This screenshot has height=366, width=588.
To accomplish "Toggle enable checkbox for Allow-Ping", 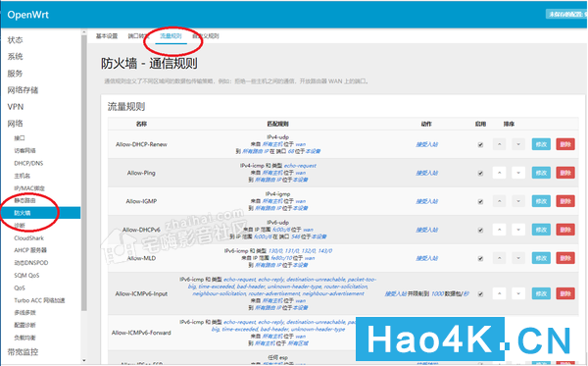I will (480, 173).
